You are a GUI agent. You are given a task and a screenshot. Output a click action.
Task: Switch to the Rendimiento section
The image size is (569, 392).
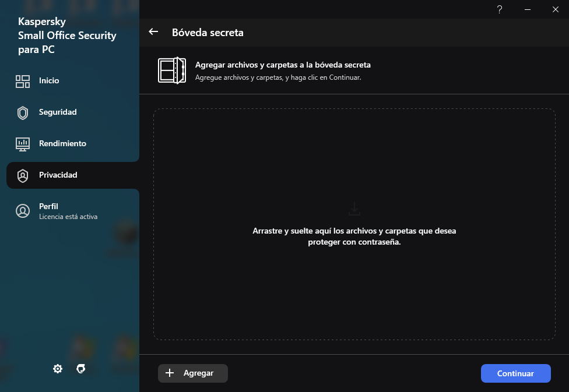click(x=62, y=144)
